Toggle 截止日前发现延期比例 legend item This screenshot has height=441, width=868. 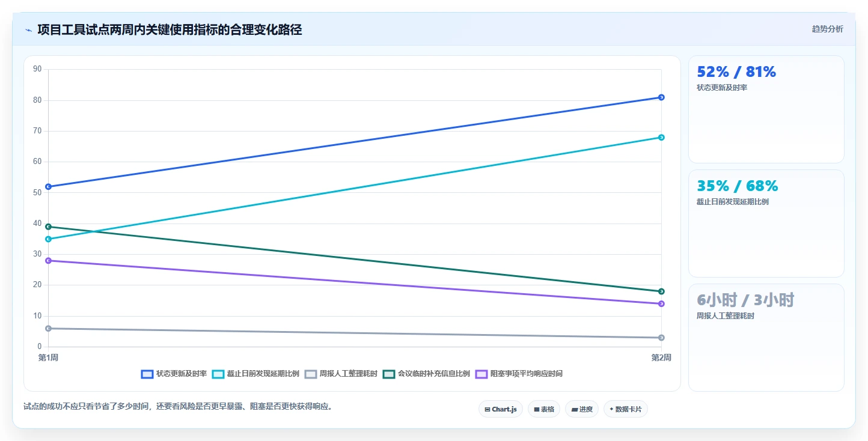pos(255,374)
